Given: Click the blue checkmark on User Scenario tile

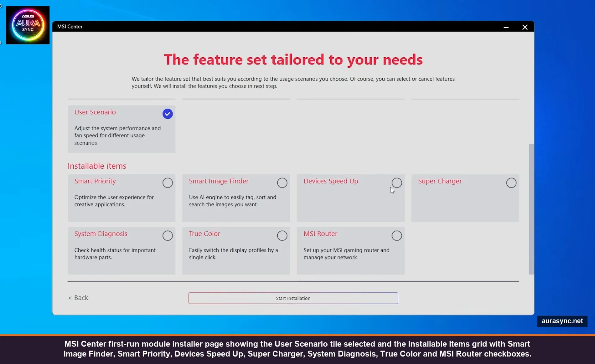Looking at the screenshot, I should pos(168,114).
